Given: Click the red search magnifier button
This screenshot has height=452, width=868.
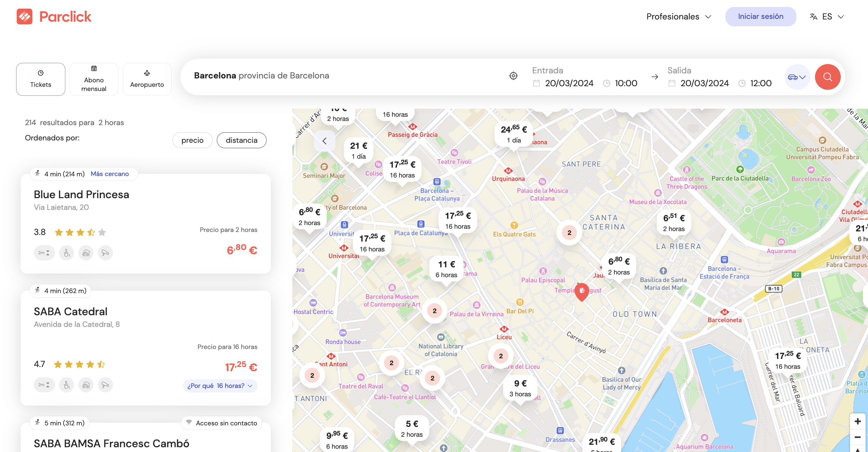Looking at the screenshot, I should [x=827, y=77].
